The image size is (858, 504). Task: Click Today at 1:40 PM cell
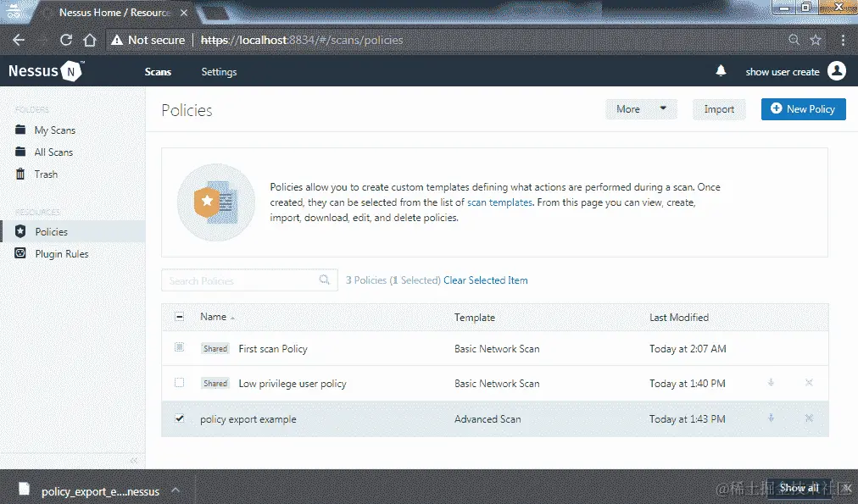(x=688, y=384)
